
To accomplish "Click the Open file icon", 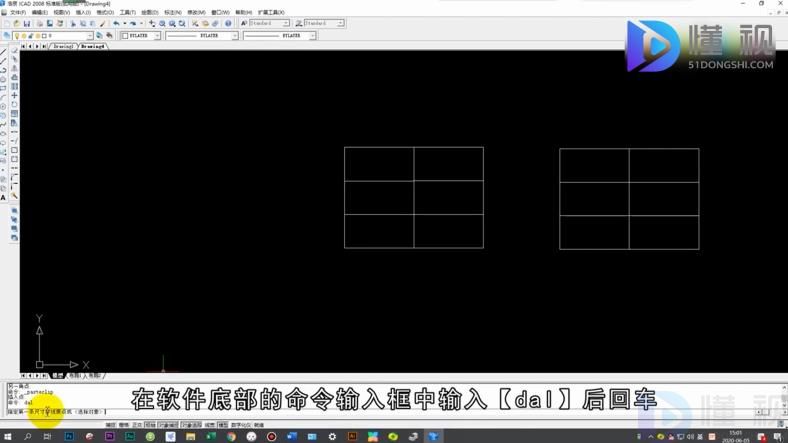I will click(17, 23).
